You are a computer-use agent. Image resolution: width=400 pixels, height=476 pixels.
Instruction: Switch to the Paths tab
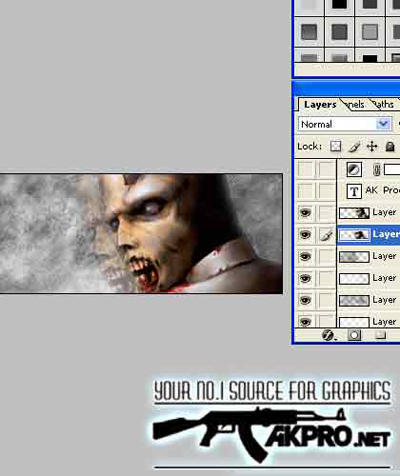(x=383, y=105)
